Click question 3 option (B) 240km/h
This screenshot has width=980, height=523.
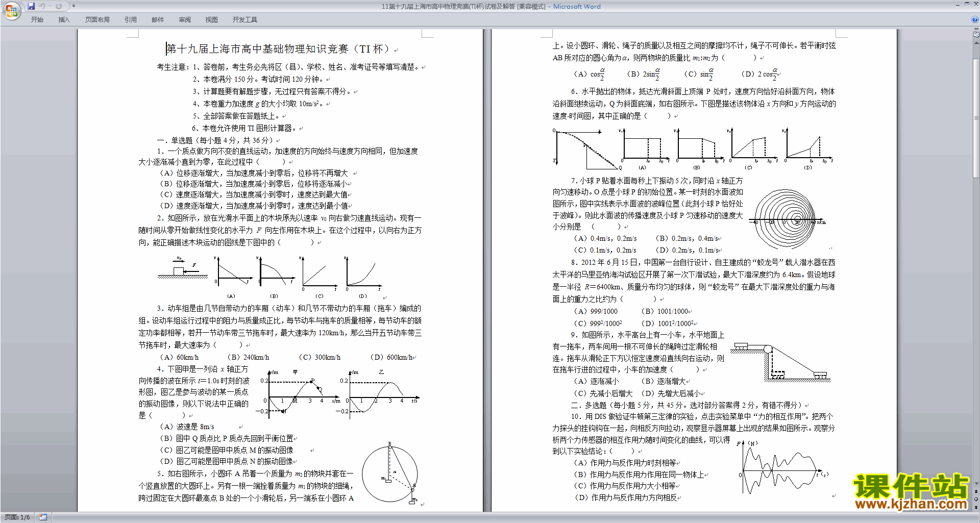click(x=248, y=357)
